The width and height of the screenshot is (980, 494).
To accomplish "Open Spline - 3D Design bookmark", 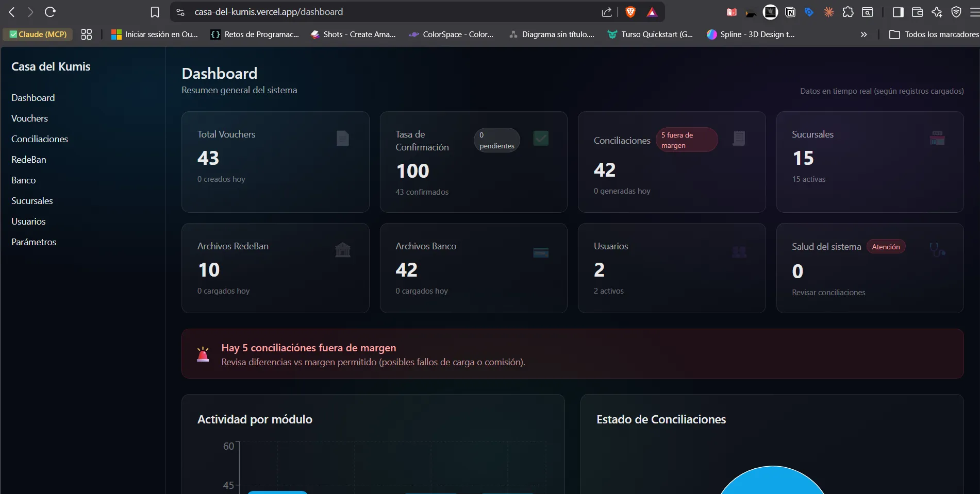I will [x=751, y=34].
